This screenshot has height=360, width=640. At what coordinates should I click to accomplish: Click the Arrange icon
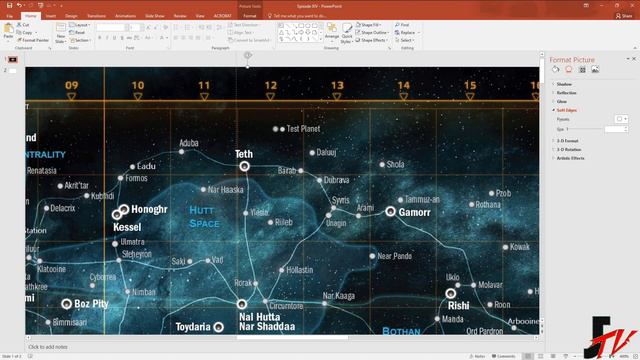pos(332,32)
